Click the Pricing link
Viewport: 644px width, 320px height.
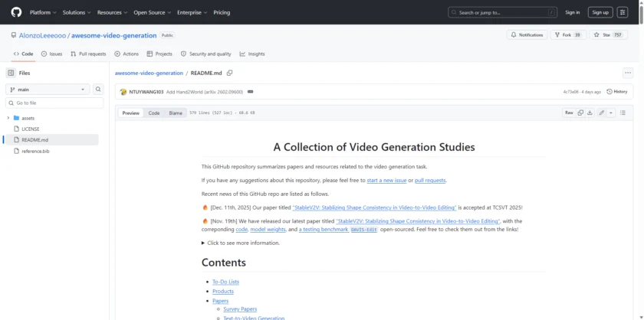click(x=222, y=12)
